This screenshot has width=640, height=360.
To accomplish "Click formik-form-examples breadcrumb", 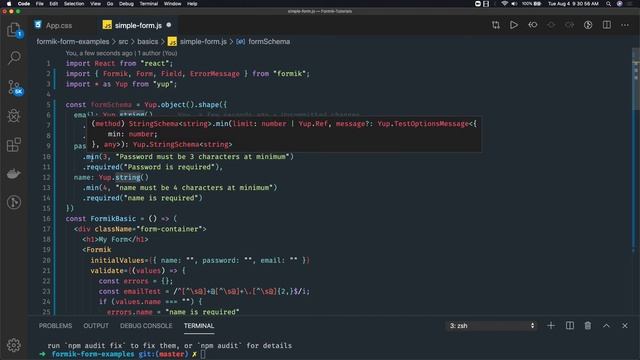I will (x=73, y=42).
